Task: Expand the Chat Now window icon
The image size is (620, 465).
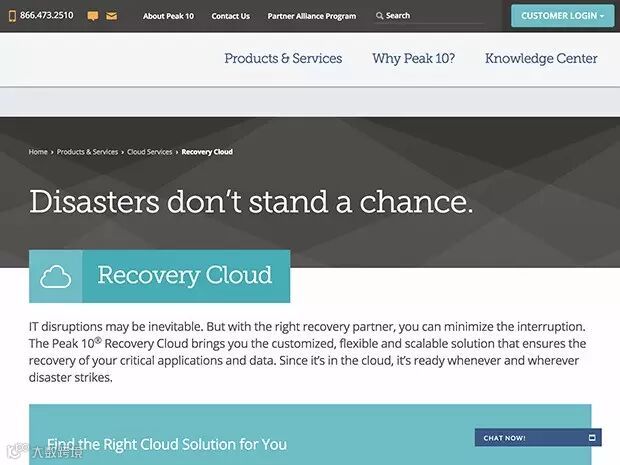Action: pyautogui.click(x=592, y=437)
